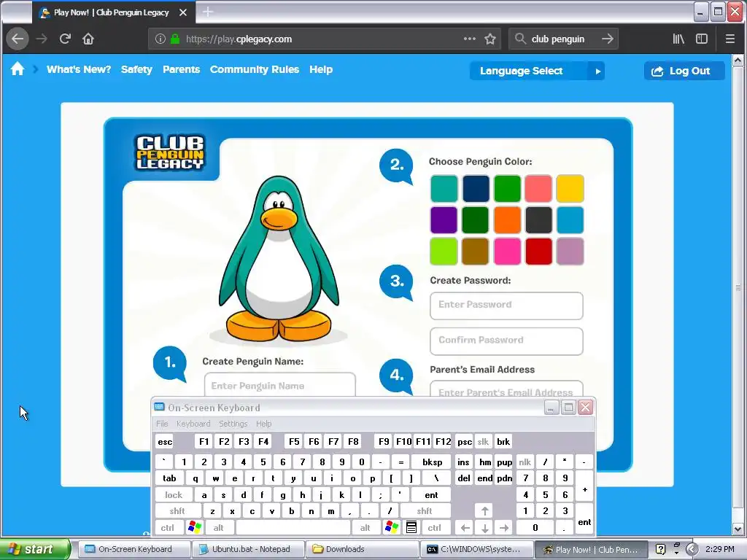Toggle the nlk num lock key
This screenshot has width=747, height=560.
(525, 462)
